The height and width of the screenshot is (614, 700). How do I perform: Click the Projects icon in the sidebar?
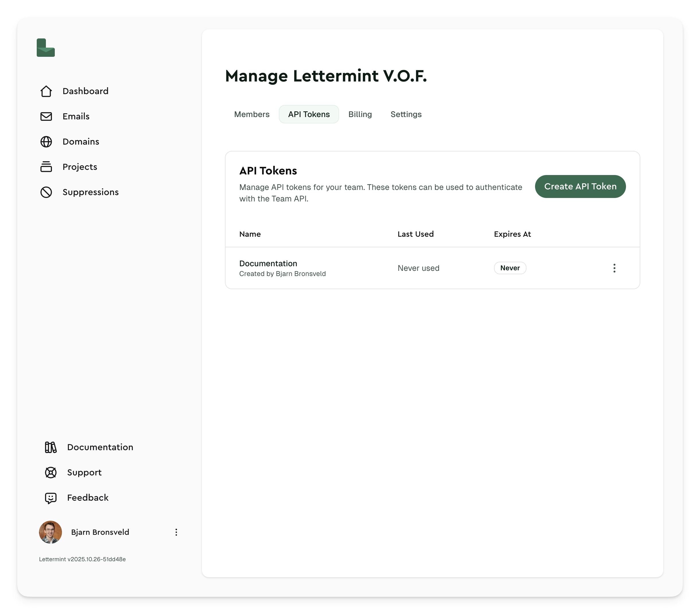point(46,167)
